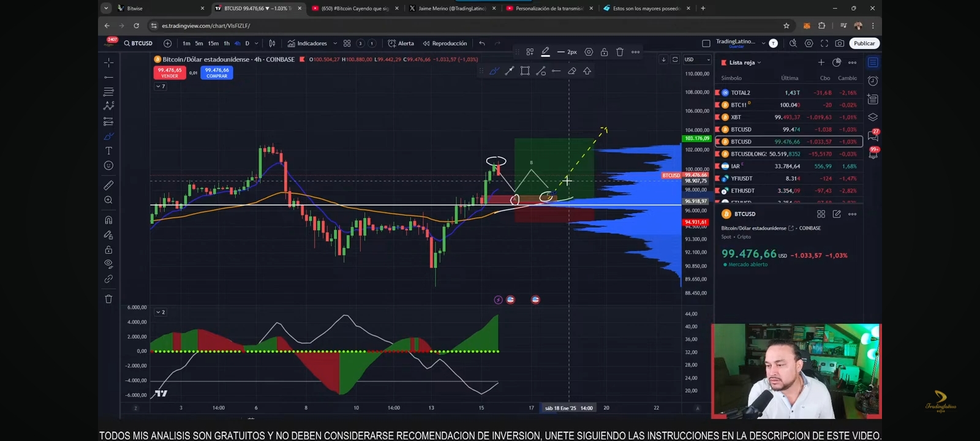Select the eraser in favorites toolbar
This screenshot has width=980, height=441.
click(571, 71)
